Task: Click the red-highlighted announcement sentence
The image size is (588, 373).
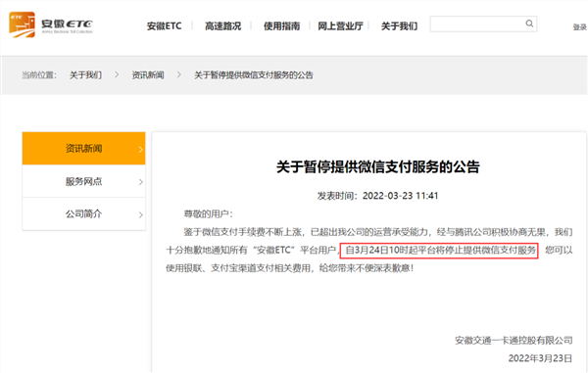Action: [x=439, y=251]
